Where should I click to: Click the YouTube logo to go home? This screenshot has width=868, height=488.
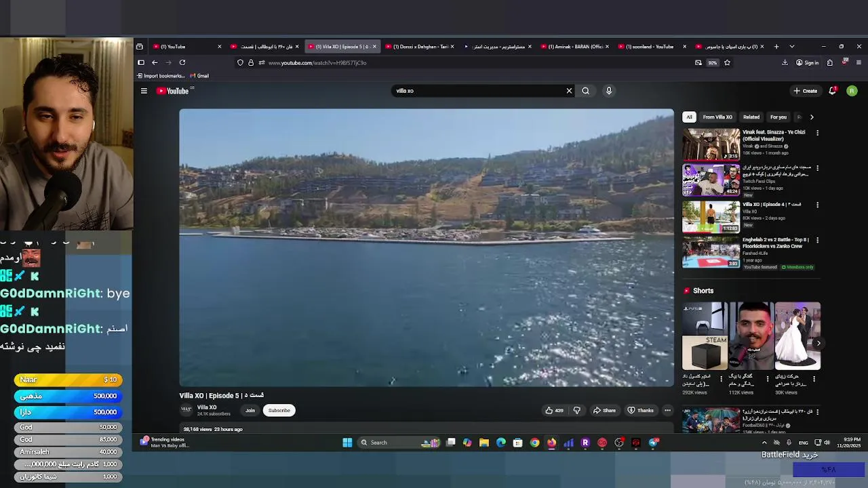(173, 91)
